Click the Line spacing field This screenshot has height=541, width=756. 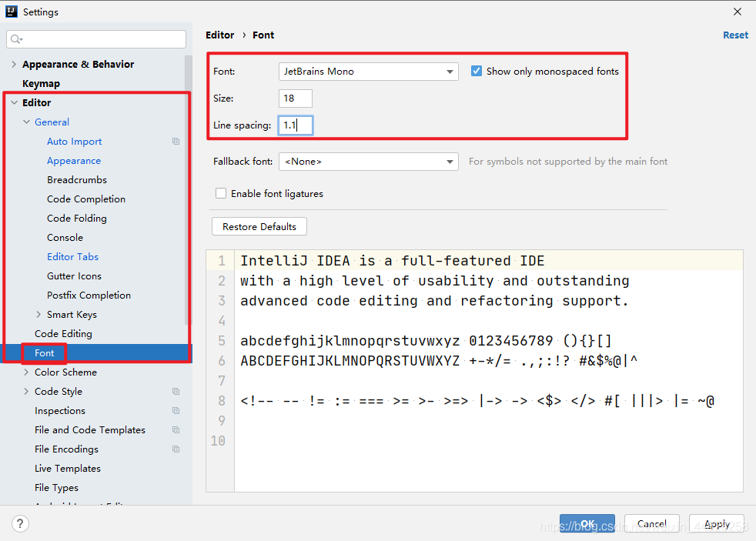pos(296,125)
